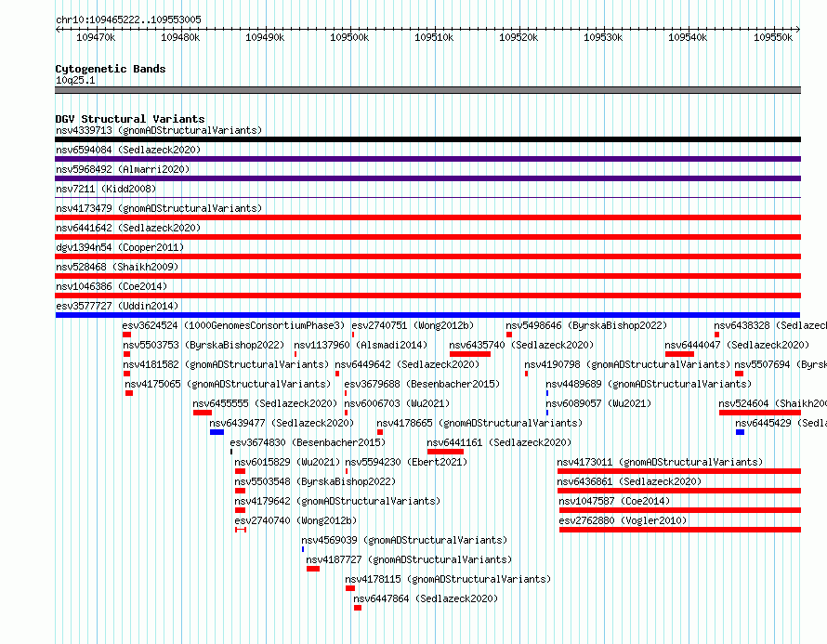Viewport: 827px width, 644px height.
Task: Select nsv6435740 (Sedlazeck2020) label
Action: (521, 345)
